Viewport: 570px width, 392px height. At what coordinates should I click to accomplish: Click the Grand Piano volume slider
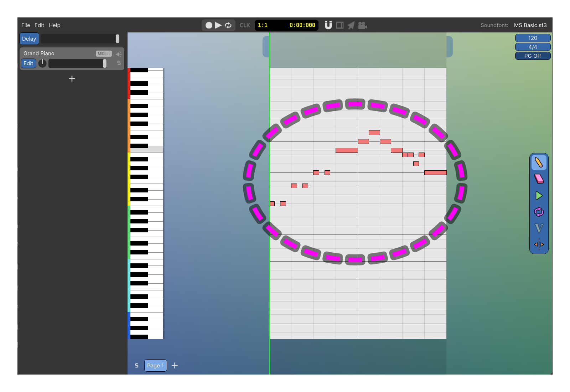(77, 63)
